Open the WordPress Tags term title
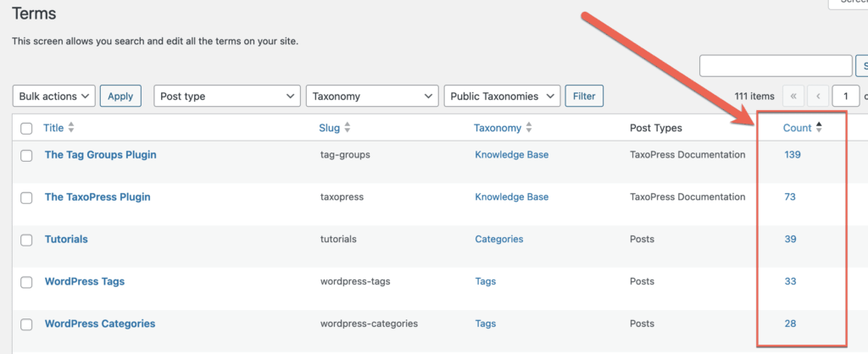Viewport: 868px width, 354px height. [x=85, y=281]
